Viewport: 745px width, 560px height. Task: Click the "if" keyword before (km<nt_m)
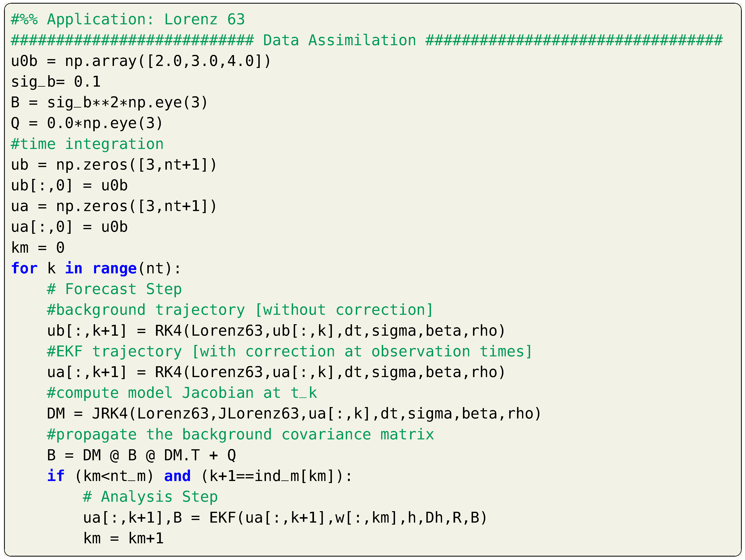[x=55, y=476]
